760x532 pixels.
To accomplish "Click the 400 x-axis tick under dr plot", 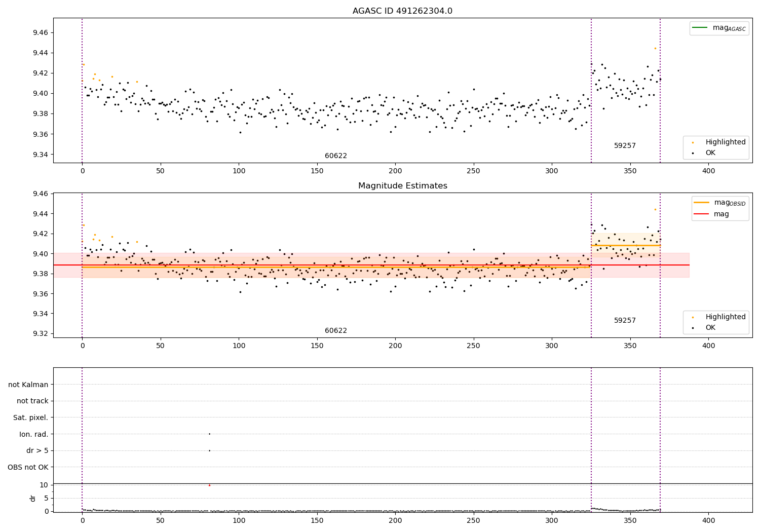I will click(708, 521).
